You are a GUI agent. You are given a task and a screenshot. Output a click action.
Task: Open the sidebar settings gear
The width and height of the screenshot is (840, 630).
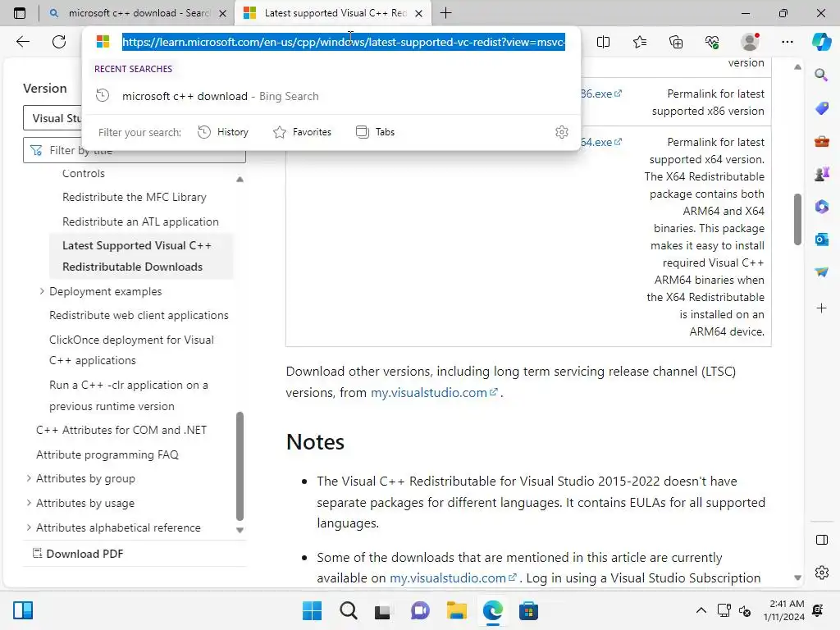click(x=821, y=573)
